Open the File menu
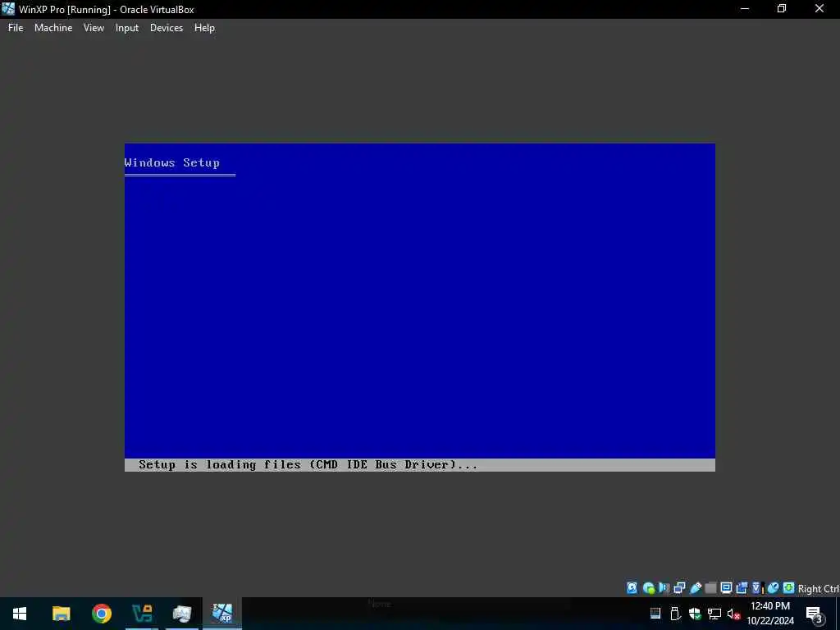 pyautogui.click(x=16, y=28)
